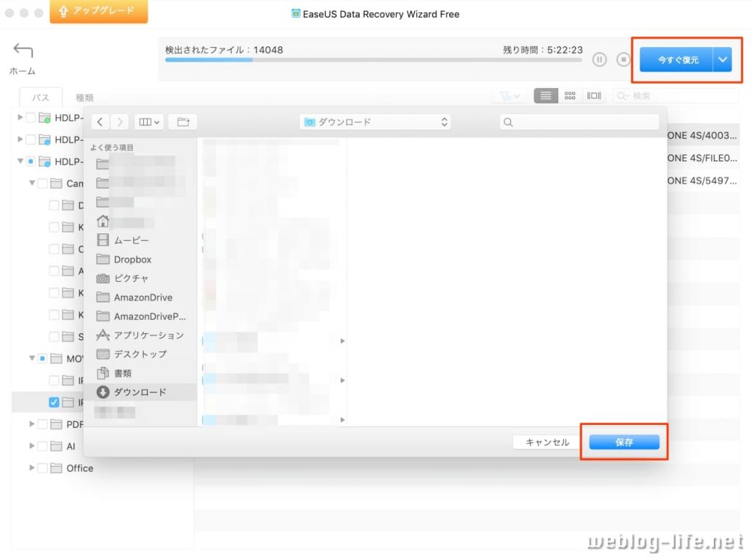
Task: Toggle the AI folder checkbox
Action: pyautogui.click(x=42, y=446)
